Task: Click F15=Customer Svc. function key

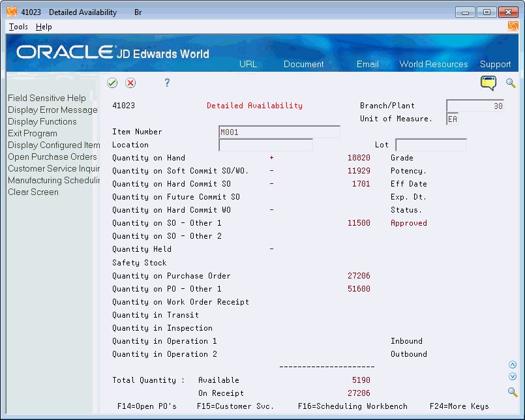Action: point(235,406)
